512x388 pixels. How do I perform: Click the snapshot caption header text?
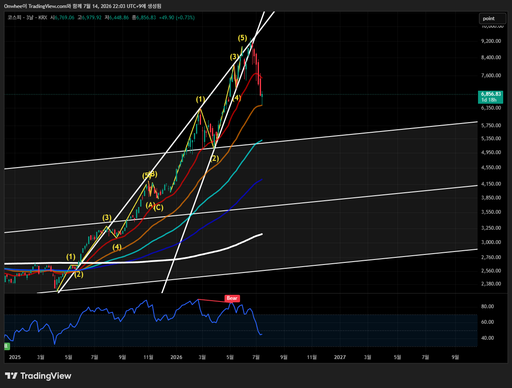(83, 6)
